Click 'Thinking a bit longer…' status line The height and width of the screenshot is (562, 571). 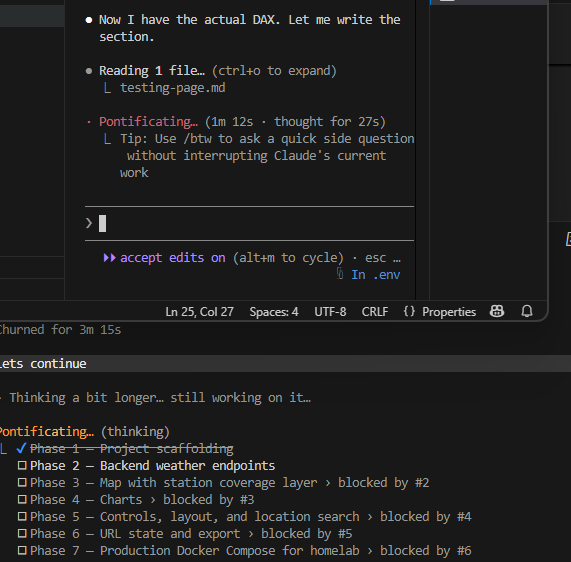click(x=160, y=398)
